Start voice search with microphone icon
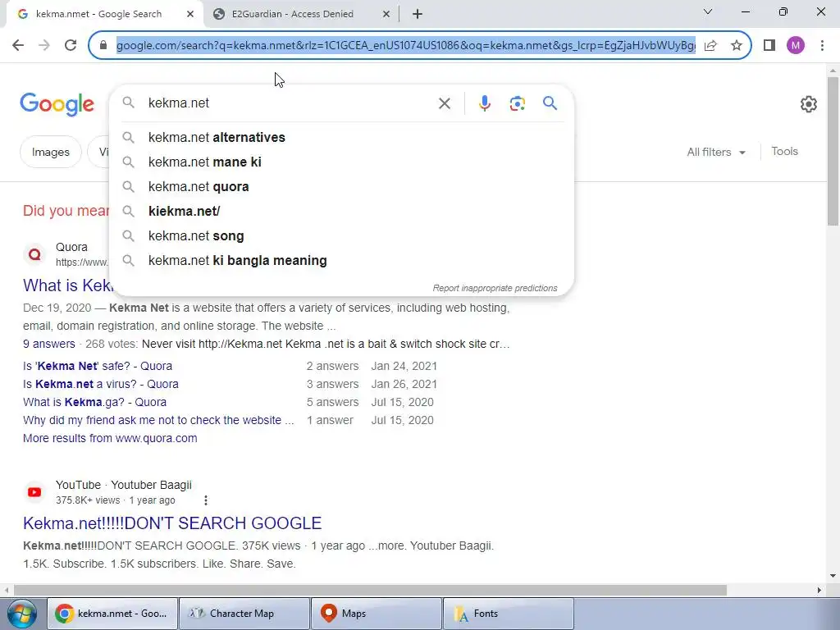 coord(484,103)
